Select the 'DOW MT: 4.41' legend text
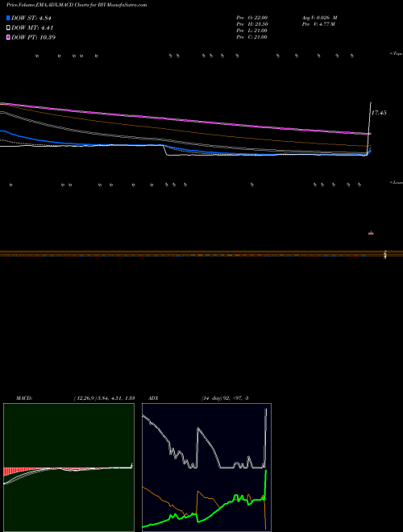 (x=32, y=28)
